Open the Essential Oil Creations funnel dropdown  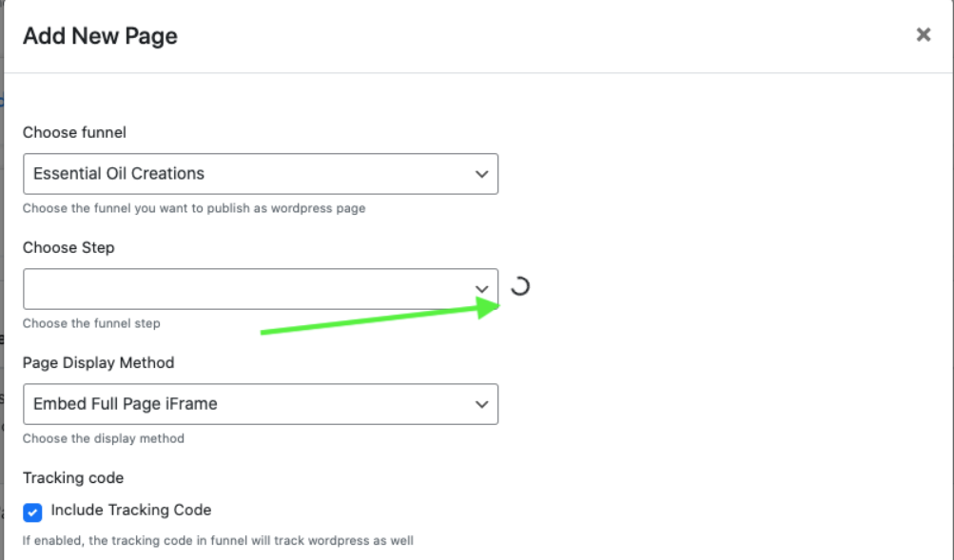coord(247,174)
